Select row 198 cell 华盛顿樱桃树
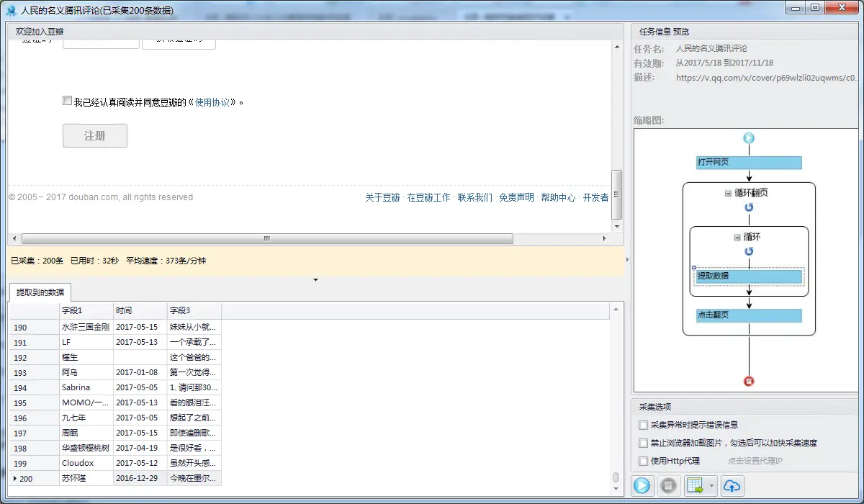 point(86,448)
